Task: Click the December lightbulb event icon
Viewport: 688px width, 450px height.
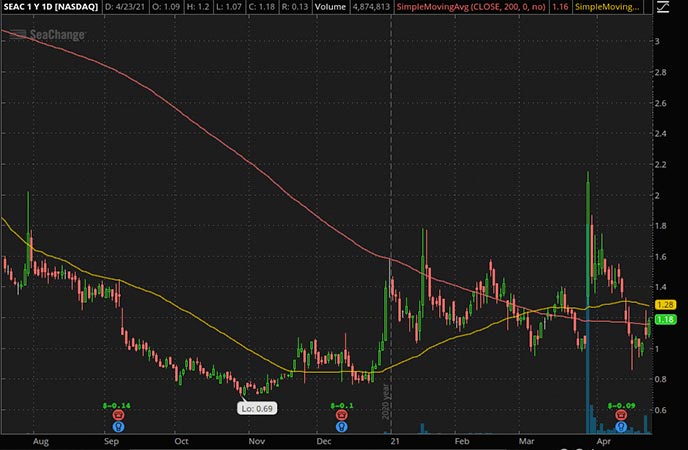Action: coord(341,426)
